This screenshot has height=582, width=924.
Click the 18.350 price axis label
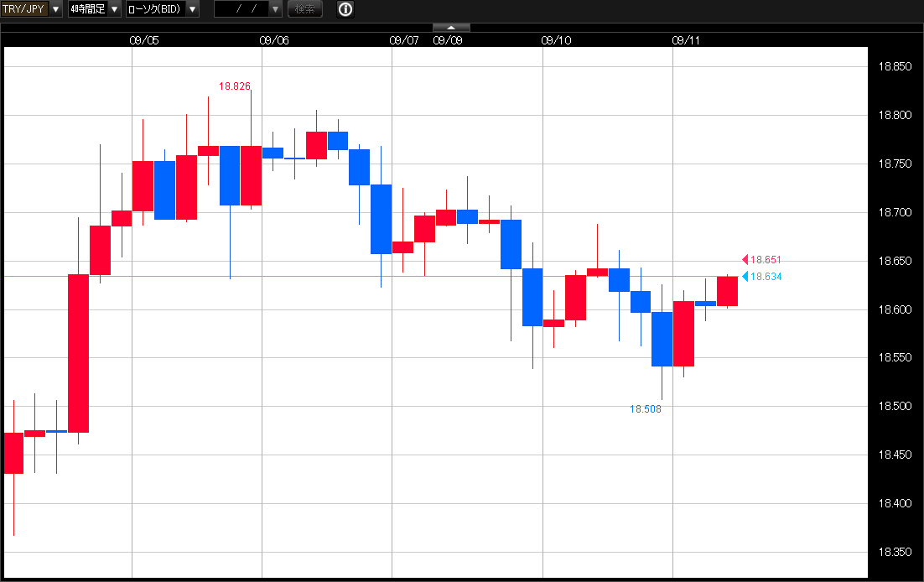(895, 552)
